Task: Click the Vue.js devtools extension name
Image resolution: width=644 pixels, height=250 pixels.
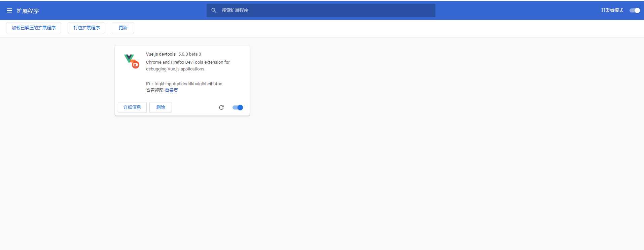Action: [x=161, y=54]
